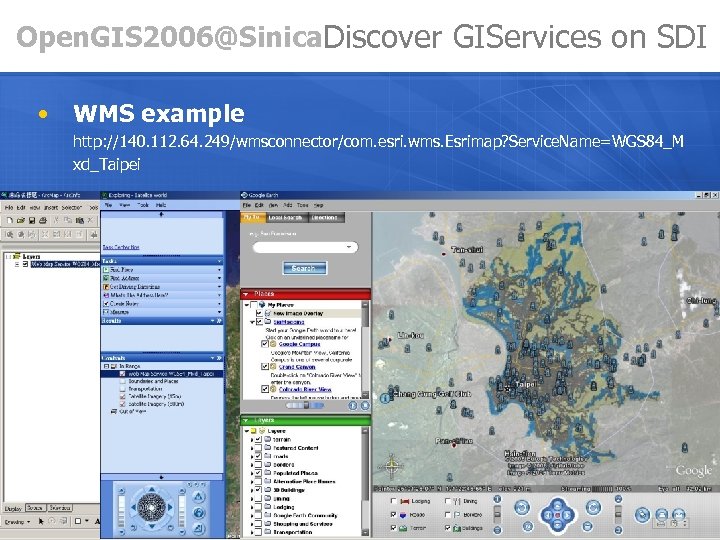Open the Find Place task dropdown arrow
Screen dimensions: 720x540
click(x=219, y=270)
